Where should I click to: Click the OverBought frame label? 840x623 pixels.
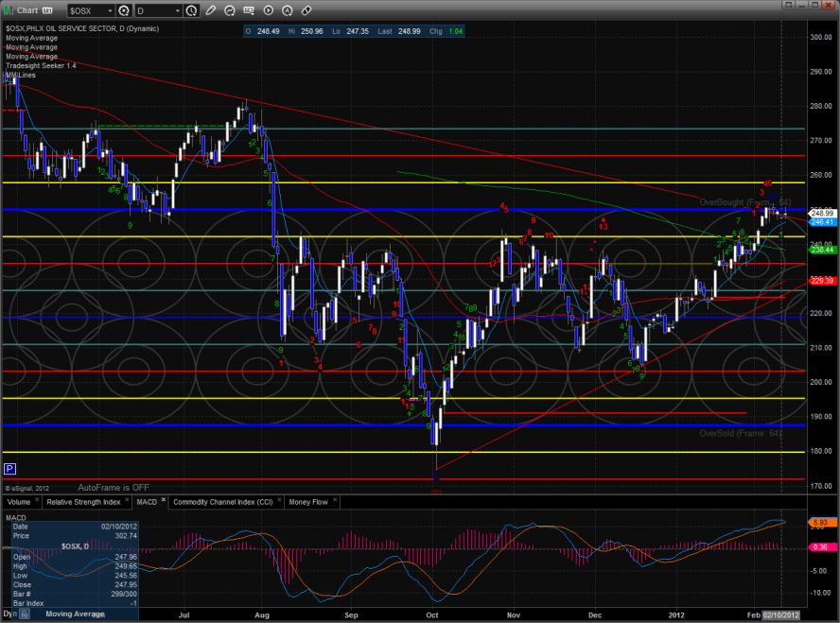tap(744, 202)
